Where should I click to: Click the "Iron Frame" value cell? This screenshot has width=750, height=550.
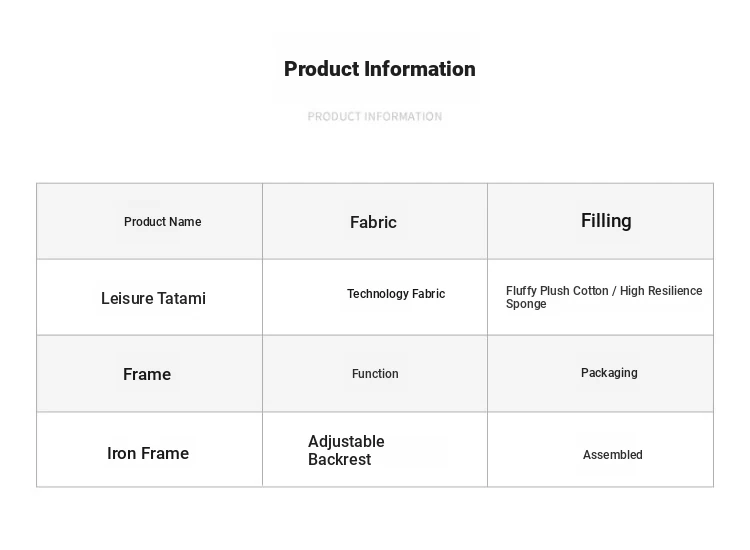point(148,453)
